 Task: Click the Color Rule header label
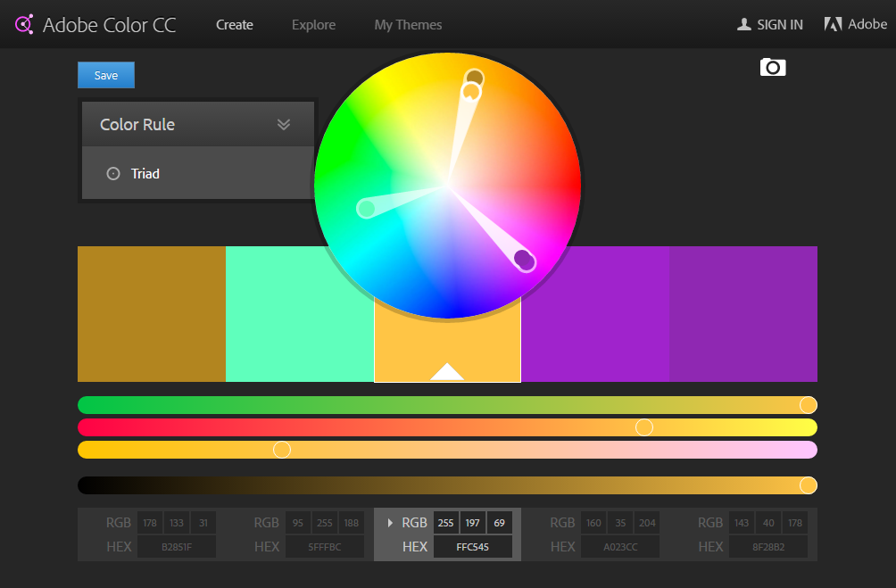(137, 125)
